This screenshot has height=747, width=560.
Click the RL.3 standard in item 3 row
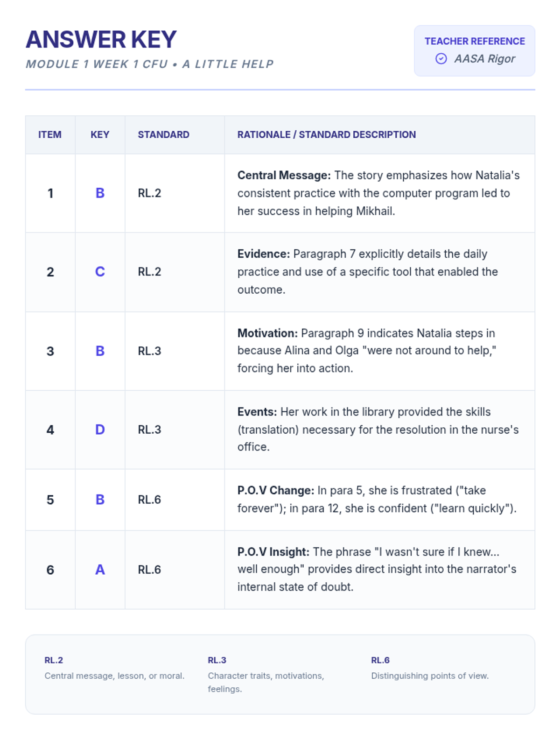point(149,351)
